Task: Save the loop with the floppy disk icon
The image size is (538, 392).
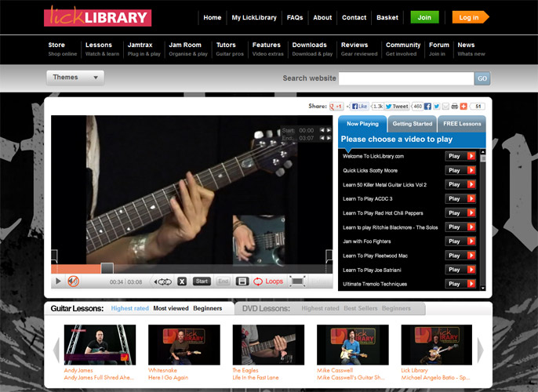Action: [242, 281]
